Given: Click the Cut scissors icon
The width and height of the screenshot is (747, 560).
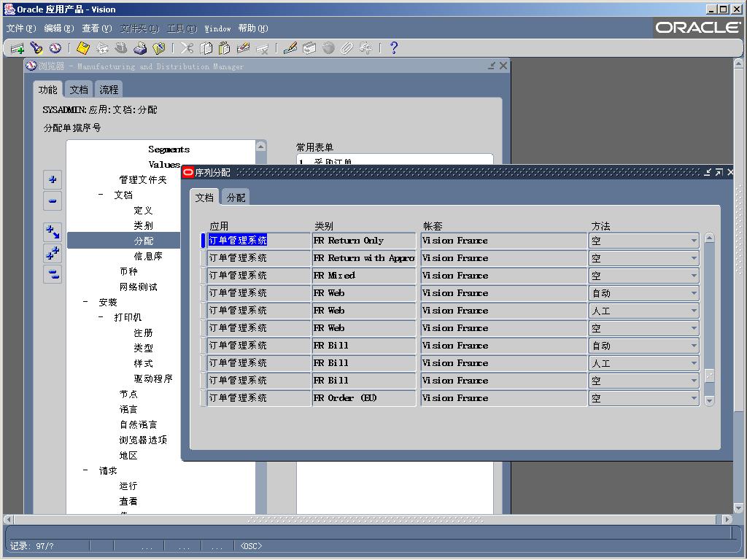Looking at the screenshot, I should 187,48.
